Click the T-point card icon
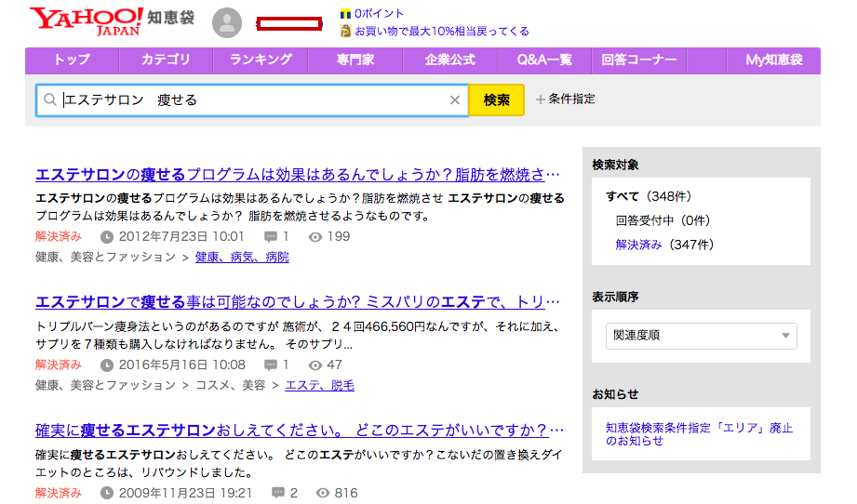 pos(345,14)
